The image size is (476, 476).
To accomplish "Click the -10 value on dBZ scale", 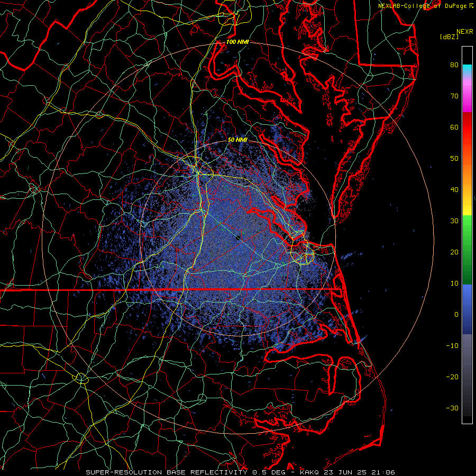I will (452, 346).
